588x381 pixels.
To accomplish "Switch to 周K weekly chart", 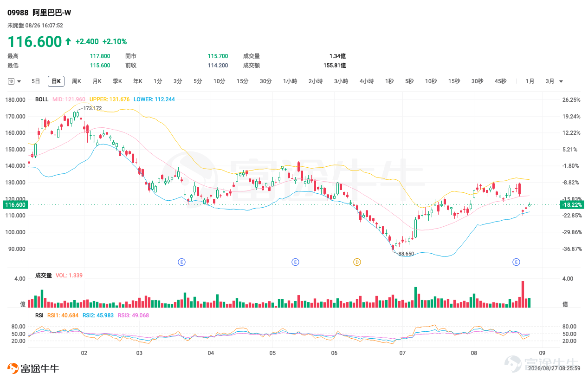I will [x=77, y=81].
